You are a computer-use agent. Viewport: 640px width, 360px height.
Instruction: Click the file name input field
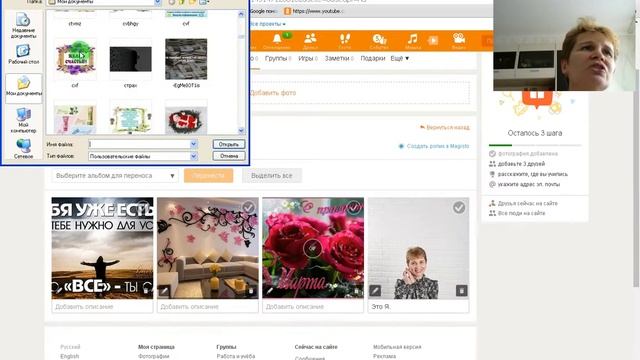click(x=139, y=144)
